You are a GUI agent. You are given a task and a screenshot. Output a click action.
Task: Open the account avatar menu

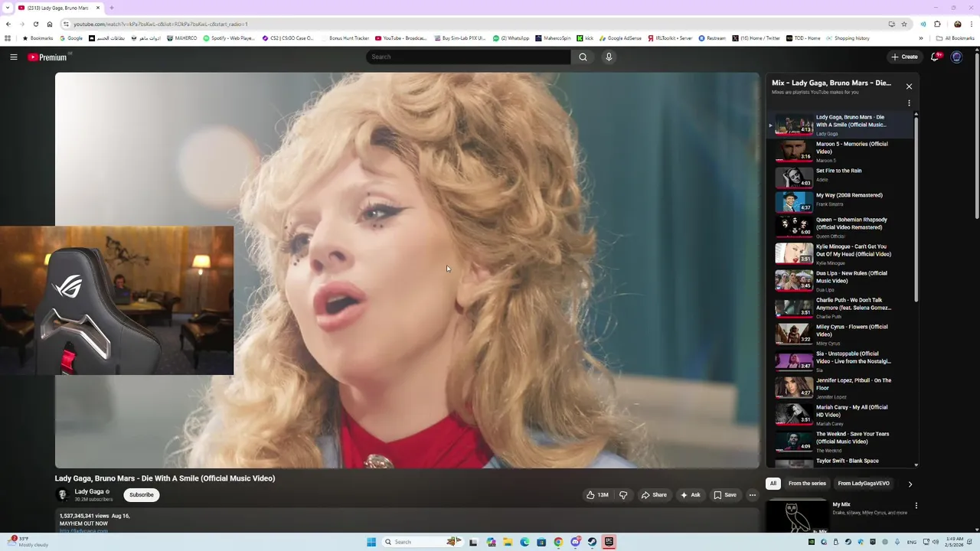point(956,57)
